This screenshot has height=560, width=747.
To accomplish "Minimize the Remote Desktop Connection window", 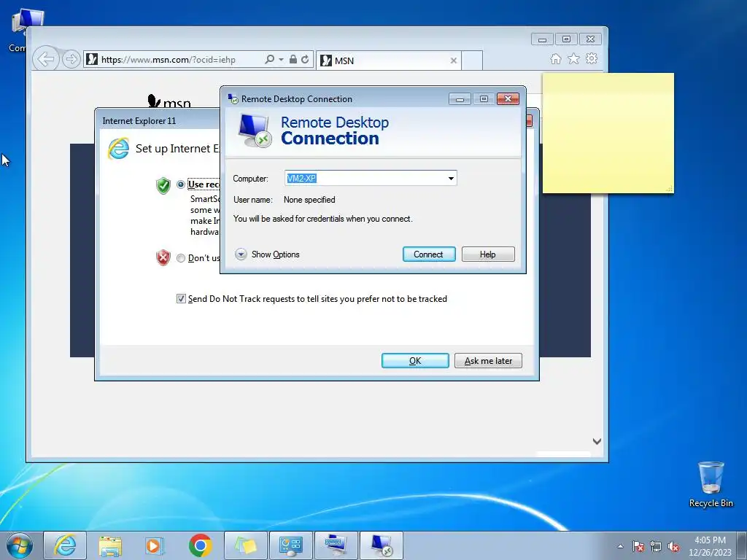I will [460, 99].
